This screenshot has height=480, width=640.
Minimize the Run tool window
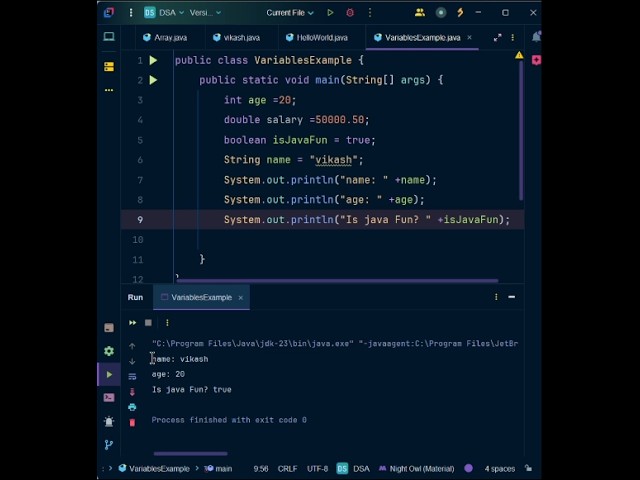[511, 297]
